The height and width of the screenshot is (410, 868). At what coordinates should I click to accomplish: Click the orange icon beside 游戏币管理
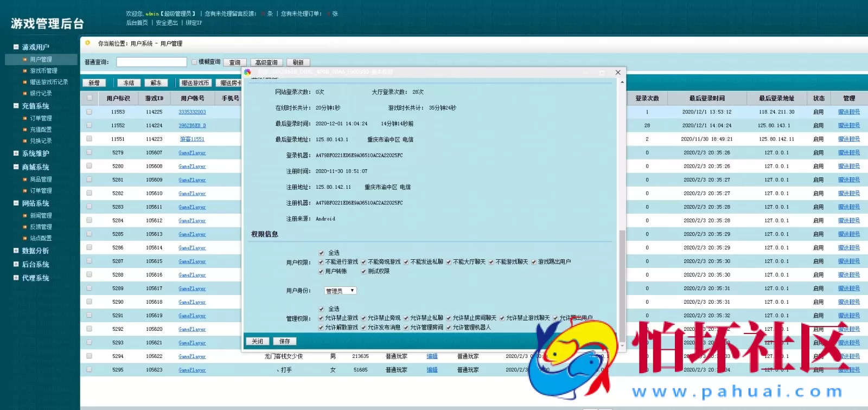click(25, 71)
